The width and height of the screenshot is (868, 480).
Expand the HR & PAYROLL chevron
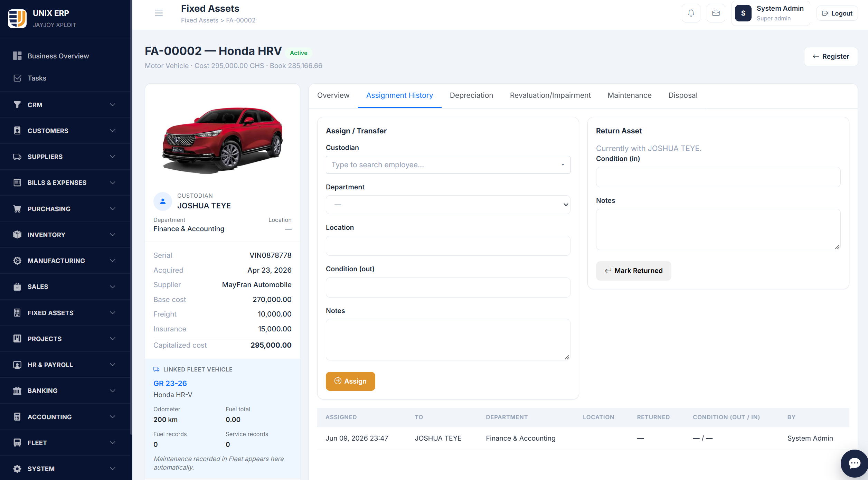coord(112,365)
